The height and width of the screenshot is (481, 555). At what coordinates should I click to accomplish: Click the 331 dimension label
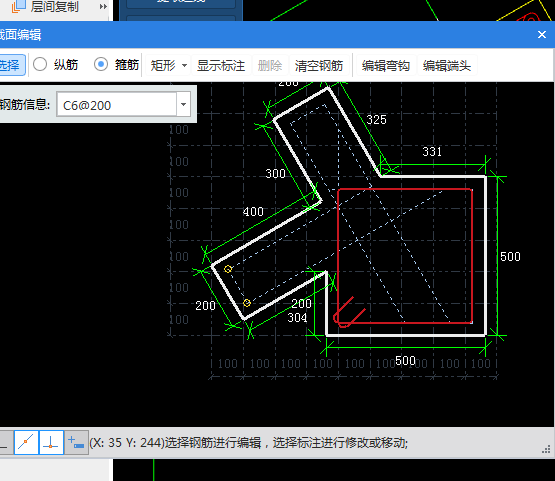tap(432, 152)
